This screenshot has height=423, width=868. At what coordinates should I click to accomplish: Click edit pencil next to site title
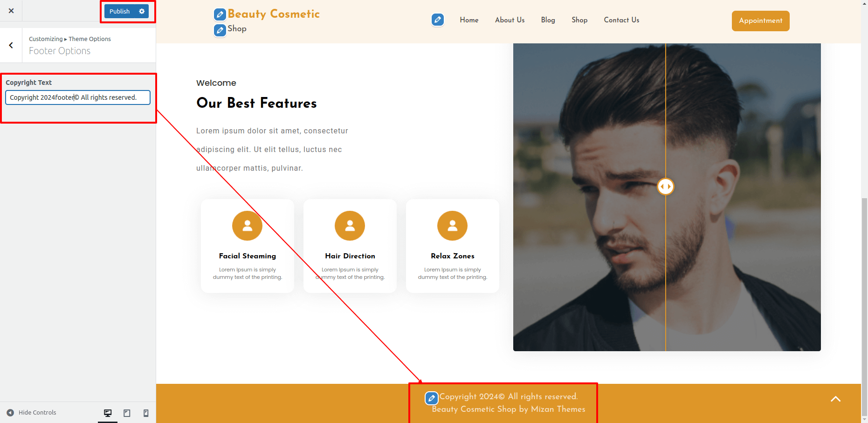click(x=220, y=14)
